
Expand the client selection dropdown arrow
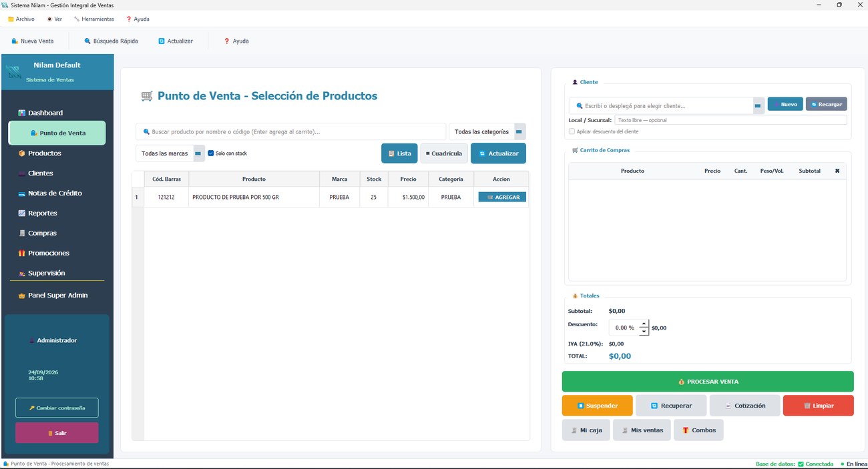758,105
